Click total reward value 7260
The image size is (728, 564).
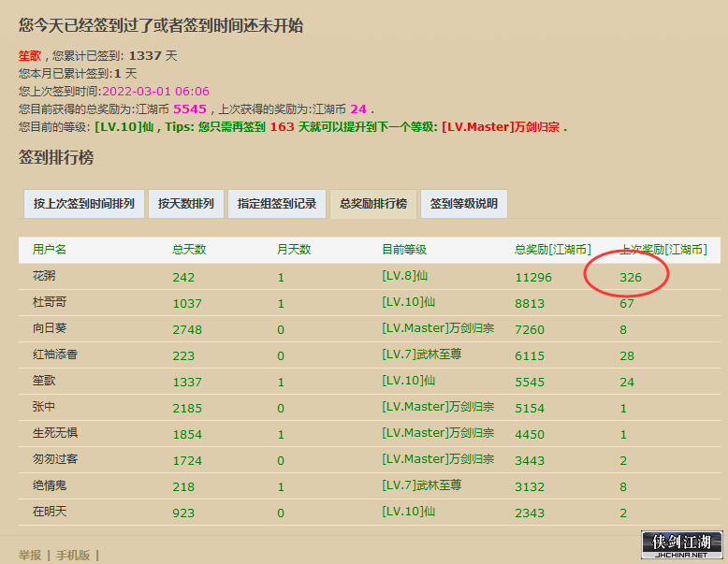click(530, 330)
